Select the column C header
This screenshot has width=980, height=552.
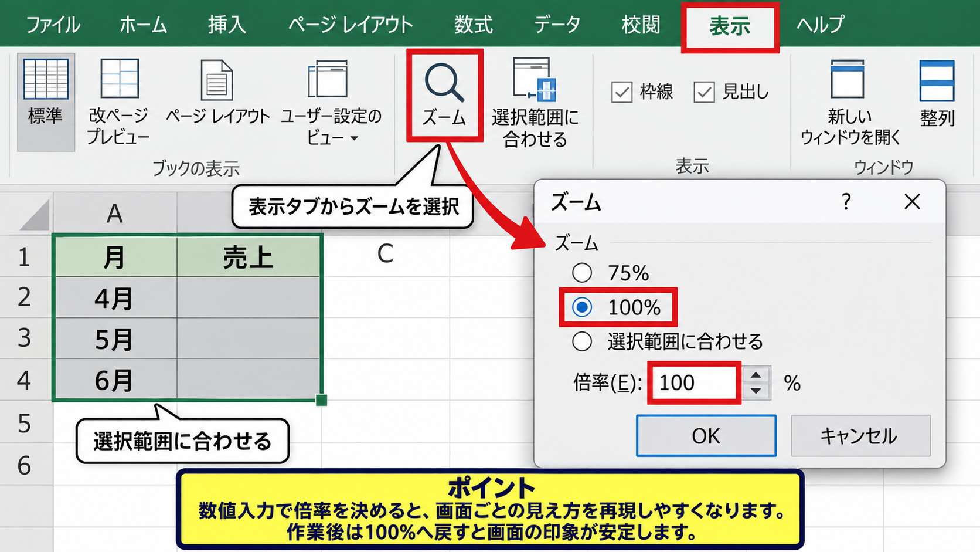coord(386,254)
